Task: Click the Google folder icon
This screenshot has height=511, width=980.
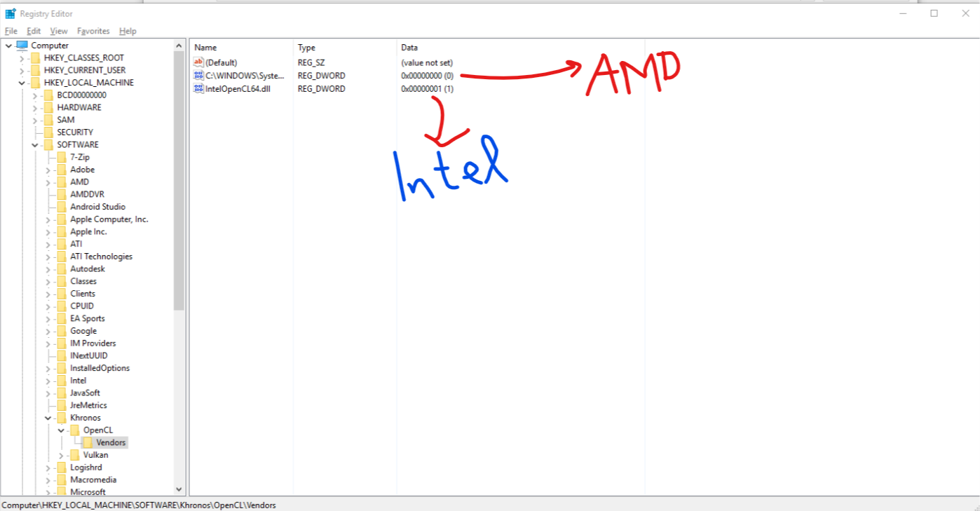Action: coord(62,331)
